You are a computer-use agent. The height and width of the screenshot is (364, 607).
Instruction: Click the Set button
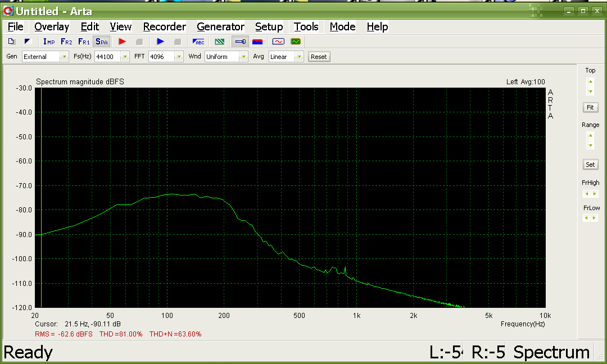590,165
